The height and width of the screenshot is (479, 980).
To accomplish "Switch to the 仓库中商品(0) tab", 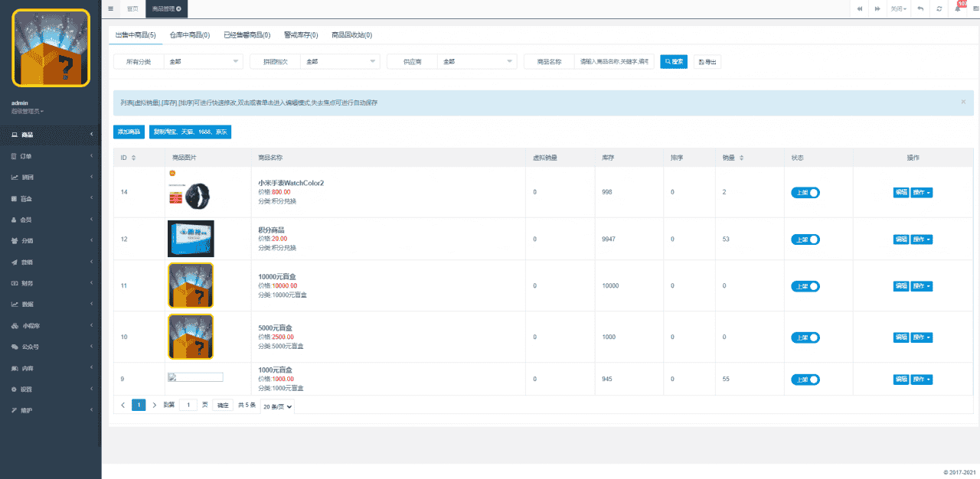I will point(190,35).
